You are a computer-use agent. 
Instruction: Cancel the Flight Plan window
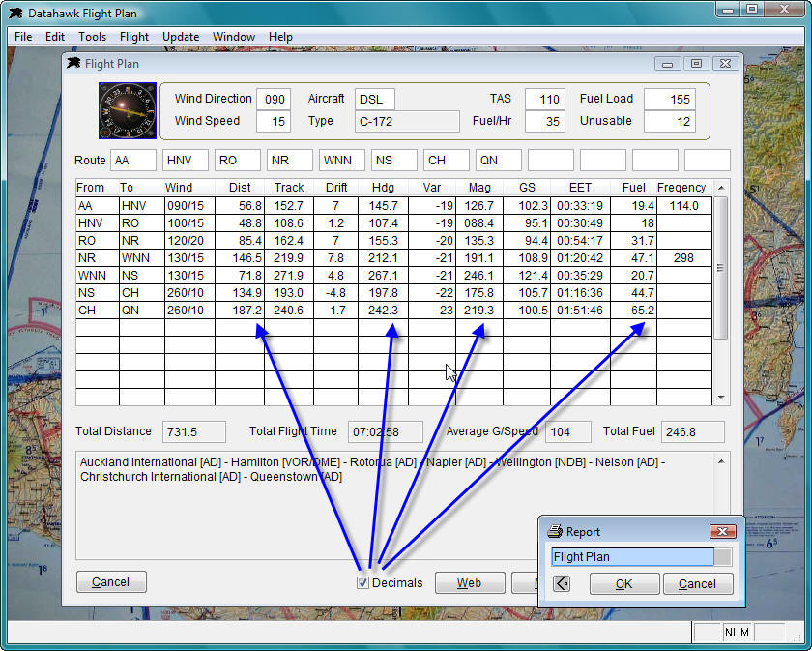coord(110,581)
